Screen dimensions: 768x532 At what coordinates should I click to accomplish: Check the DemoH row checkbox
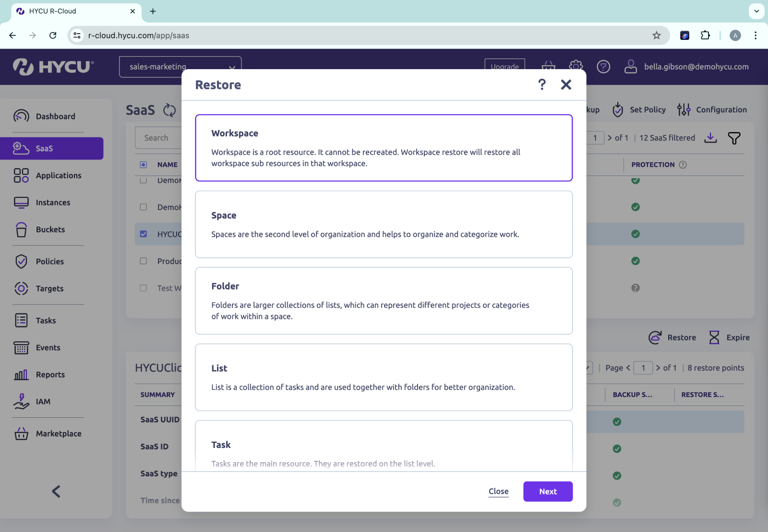pos(143,207)
